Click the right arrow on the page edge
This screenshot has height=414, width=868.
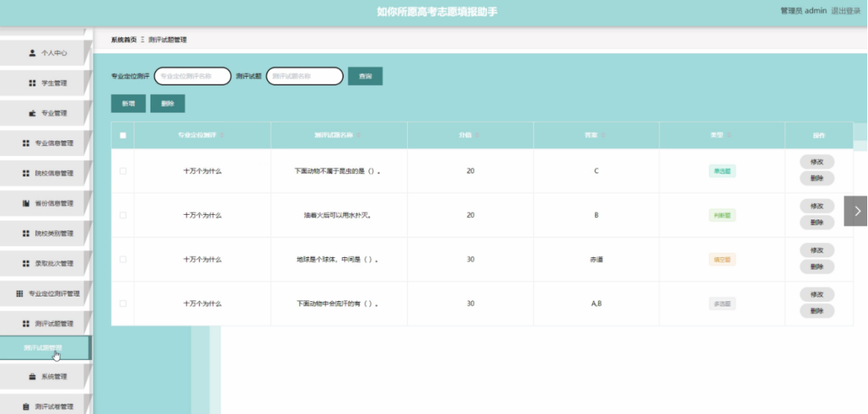857,211
